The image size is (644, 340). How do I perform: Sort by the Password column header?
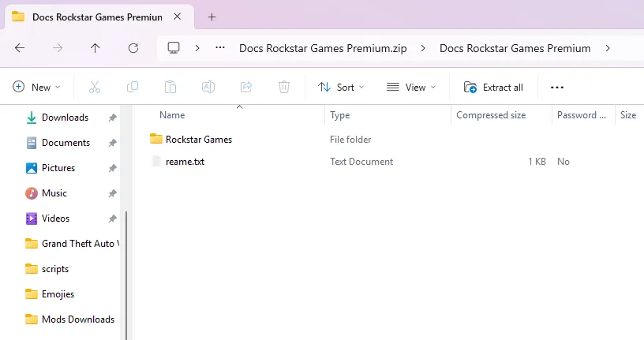pos(581,115)
